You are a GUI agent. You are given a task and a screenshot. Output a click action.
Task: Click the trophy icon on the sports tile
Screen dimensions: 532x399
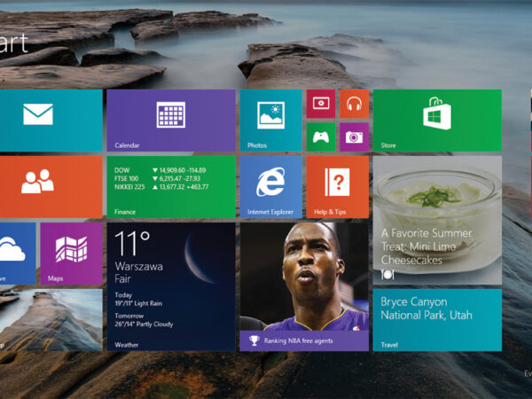(x=254, y=340)
